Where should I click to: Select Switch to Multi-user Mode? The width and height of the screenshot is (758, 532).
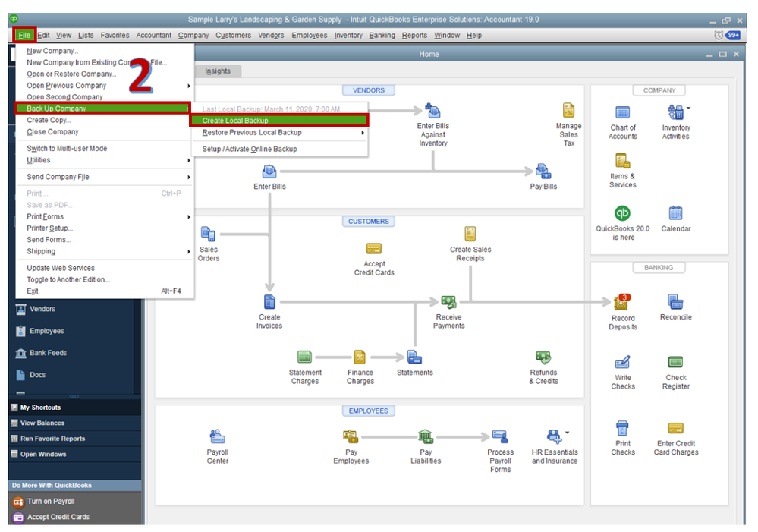point(105,149)
